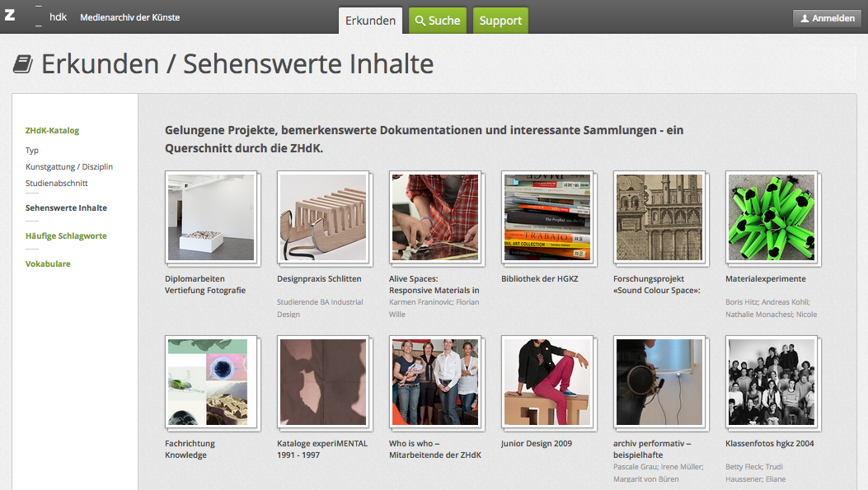Screen dimensions: 868x490
Task: Open Kunstgattung / Disziplin category
Action: tap(69, 166)
